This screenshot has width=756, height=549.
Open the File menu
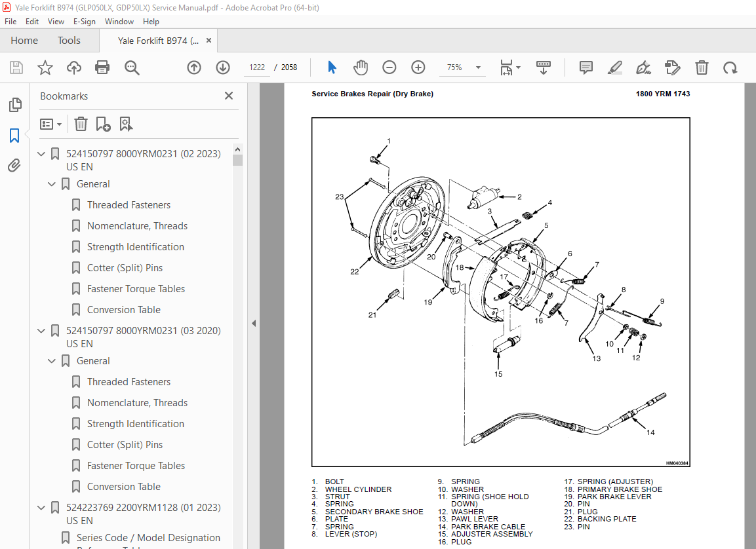(10, 22)
